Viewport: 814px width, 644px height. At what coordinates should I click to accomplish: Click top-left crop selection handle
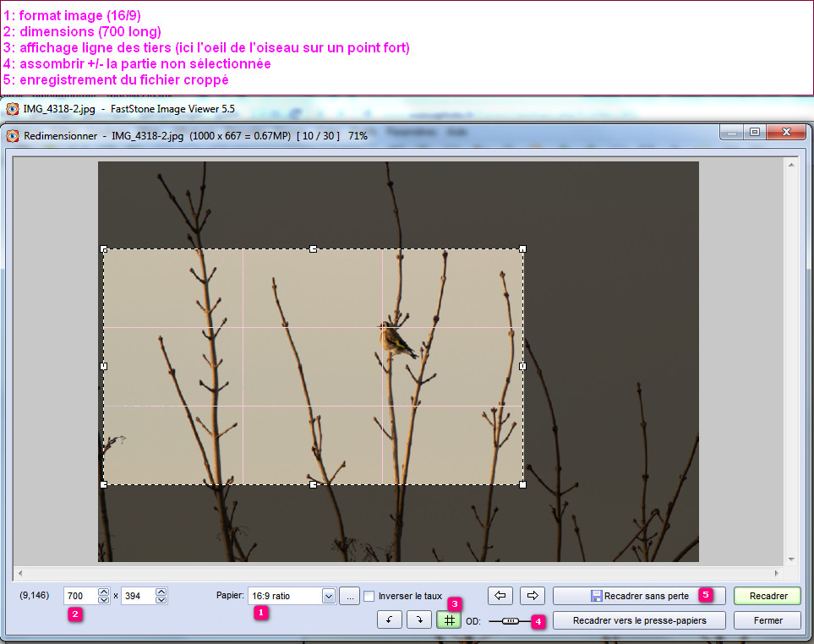pyautogui.click(x=103, y=249)
